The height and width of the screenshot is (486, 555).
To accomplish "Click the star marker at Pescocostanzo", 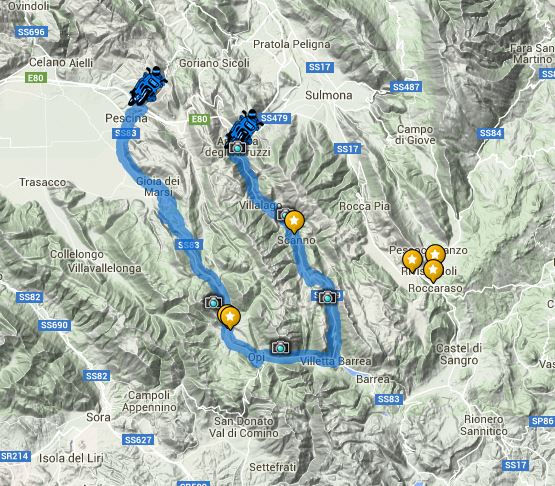I will [435, 254].
